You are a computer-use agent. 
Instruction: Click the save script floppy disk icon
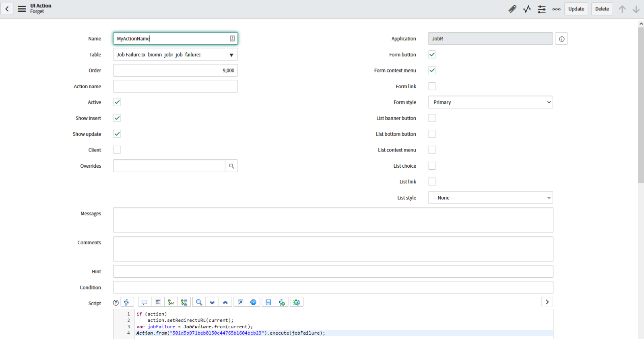tap(268, 302)
